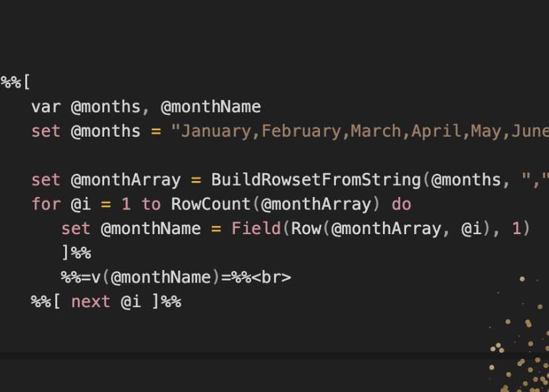The image size is (549, 392).
Task: Click the closing ]%% delimiter under set @monthName
Action: click(x=76, y=253)
